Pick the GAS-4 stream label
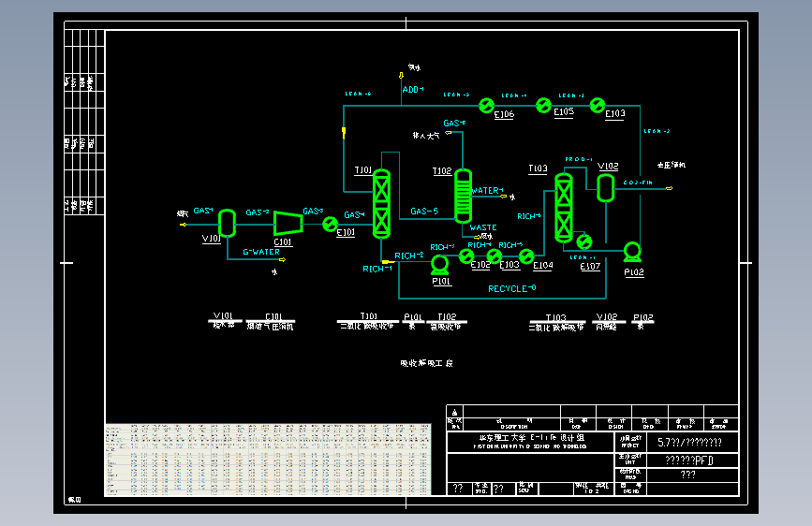Image resolution: width=812 pixels, height=526 pixels. click(354, 215)
